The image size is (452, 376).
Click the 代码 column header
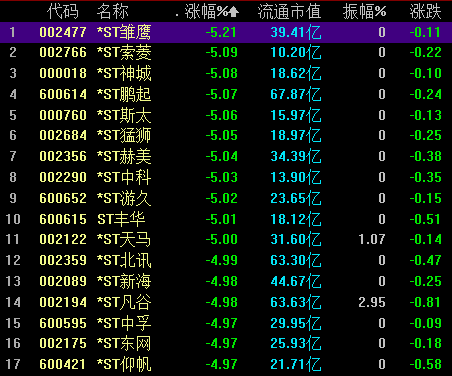[63, 12]
